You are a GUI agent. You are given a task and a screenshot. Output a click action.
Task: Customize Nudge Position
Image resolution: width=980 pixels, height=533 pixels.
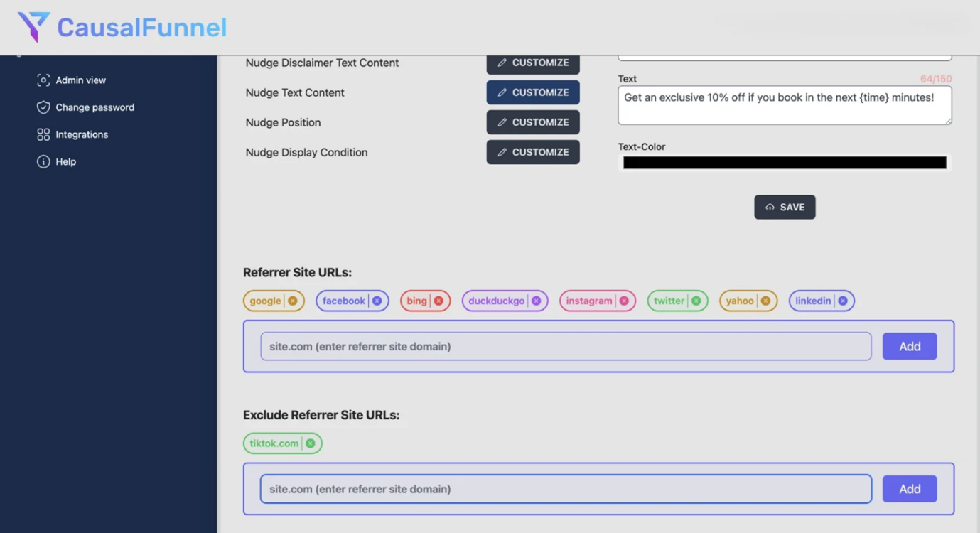click(533, 122)
